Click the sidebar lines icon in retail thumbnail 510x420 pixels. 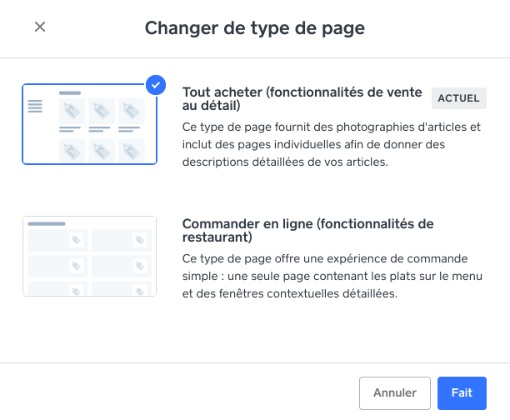(35, 107)
